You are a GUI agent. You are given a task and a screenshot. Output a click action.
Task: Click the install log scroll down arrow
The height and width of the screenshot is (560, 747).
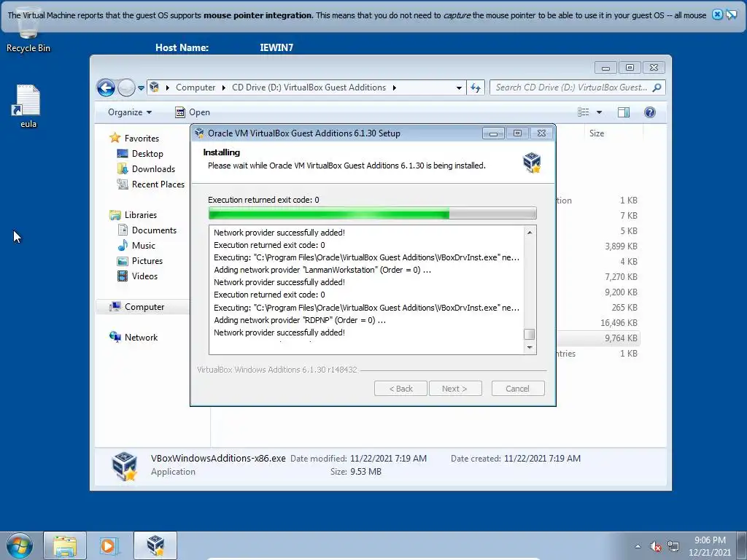coord(530,348)
